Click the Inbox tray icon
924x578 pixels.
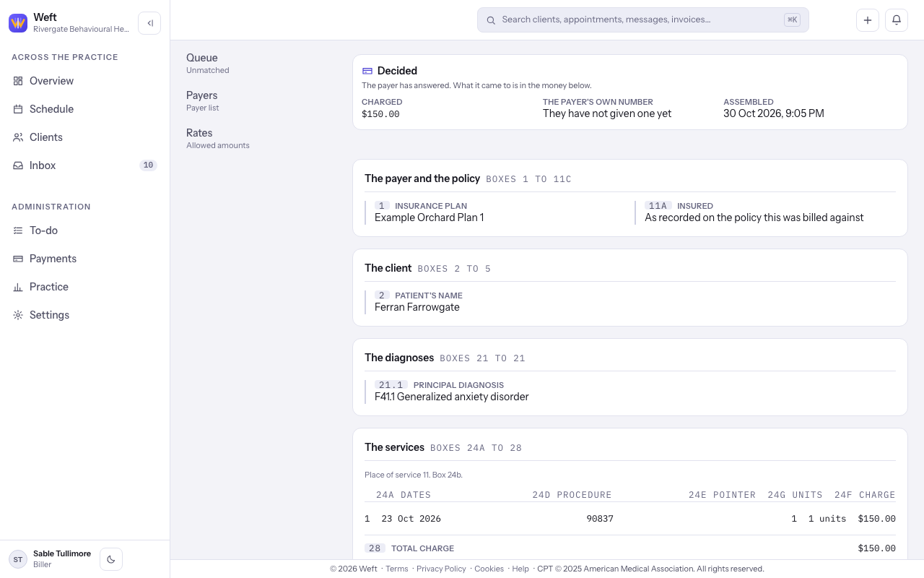[18, 165]
